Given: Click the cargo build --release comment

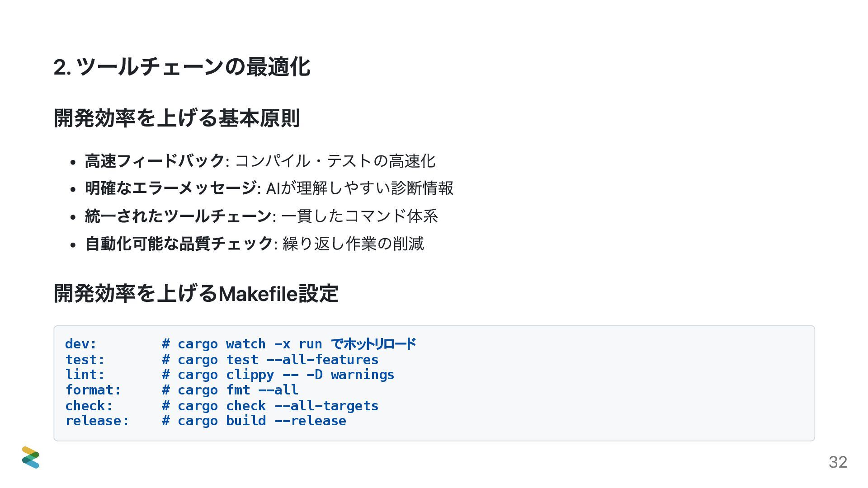Looking at the screenshot, I should click(x=254, y=421).
